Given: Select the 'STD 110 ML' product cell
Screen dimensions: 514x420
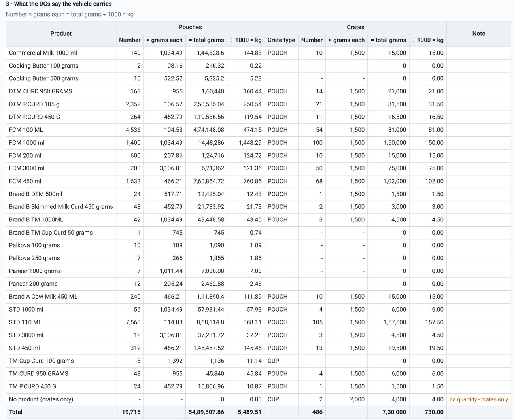Looking at the screenshot, I should pos(61,322).
